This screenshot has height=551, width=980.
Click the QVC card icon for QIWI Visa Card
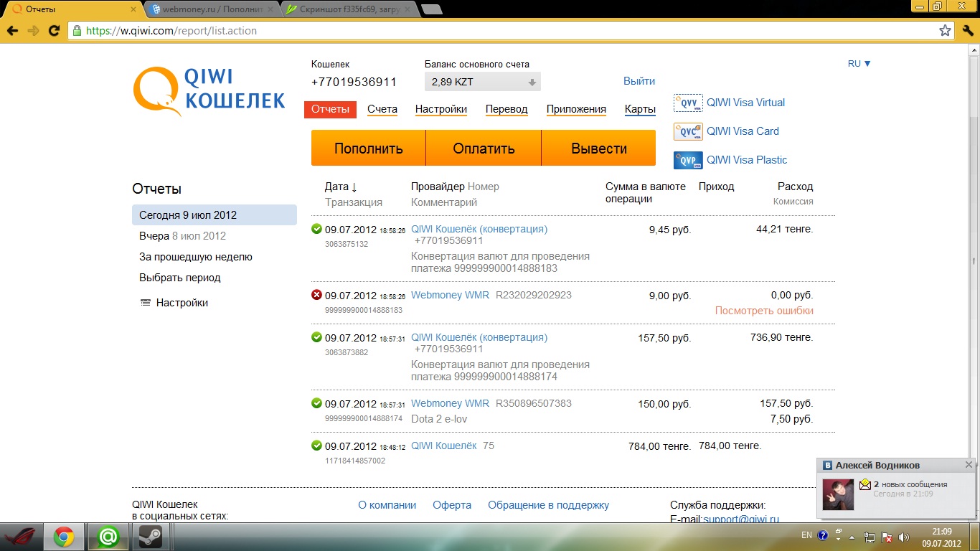pyautogui.click(x=687, y=131)
